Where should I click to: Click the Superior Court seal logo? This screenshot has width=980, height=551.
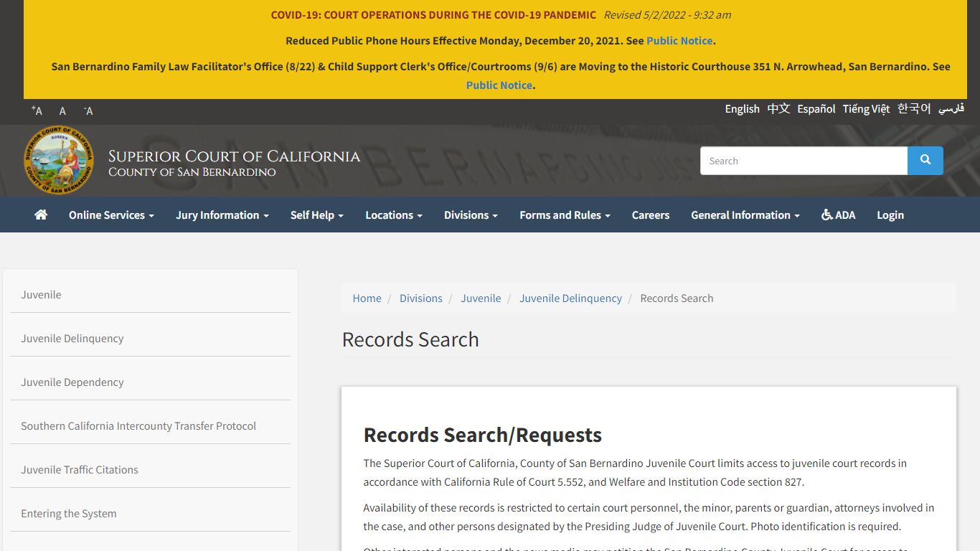58,161
